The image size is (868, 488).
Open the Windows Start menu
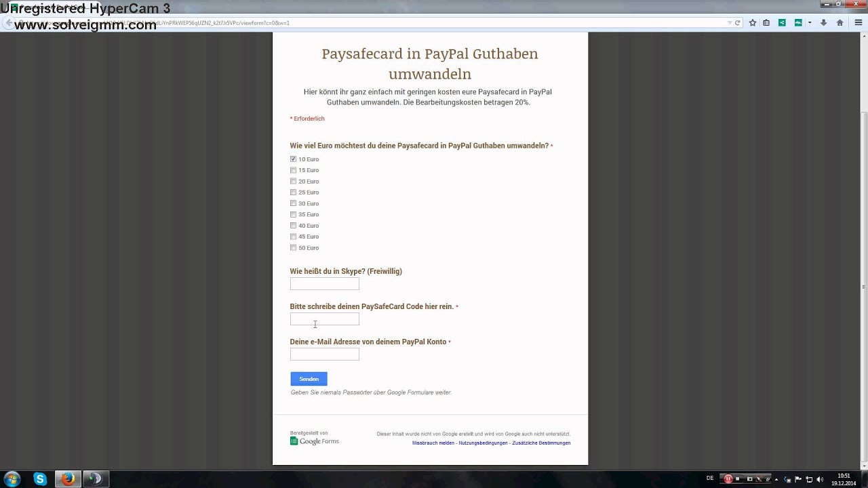[x=12, y=479]
